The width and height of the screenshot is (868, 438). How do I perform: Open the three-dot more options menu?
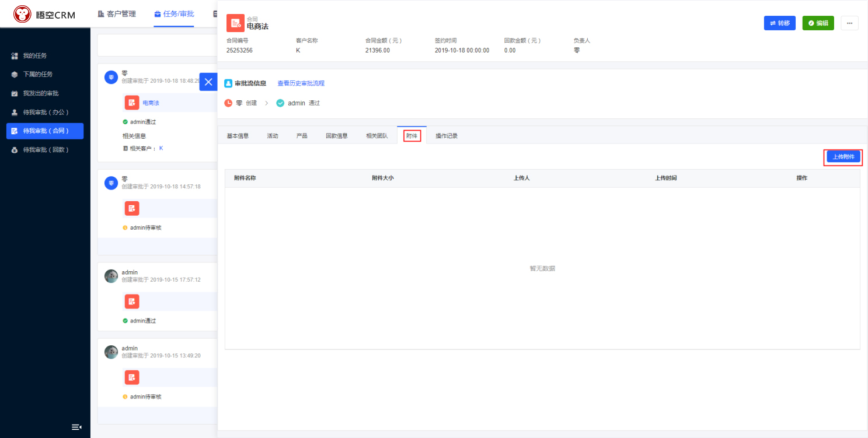tap(849, 23)
